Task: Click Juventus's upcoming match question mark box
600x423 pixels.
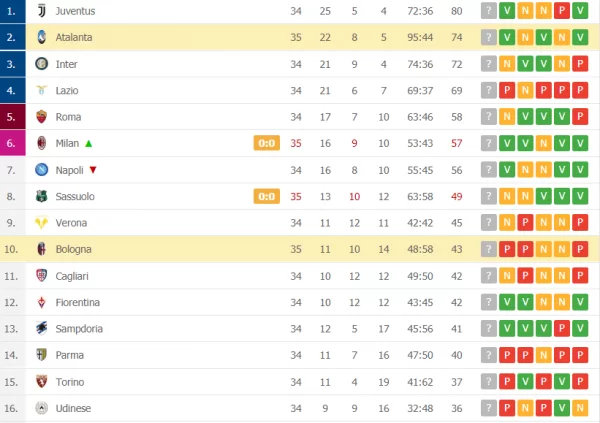Action: 488,11
